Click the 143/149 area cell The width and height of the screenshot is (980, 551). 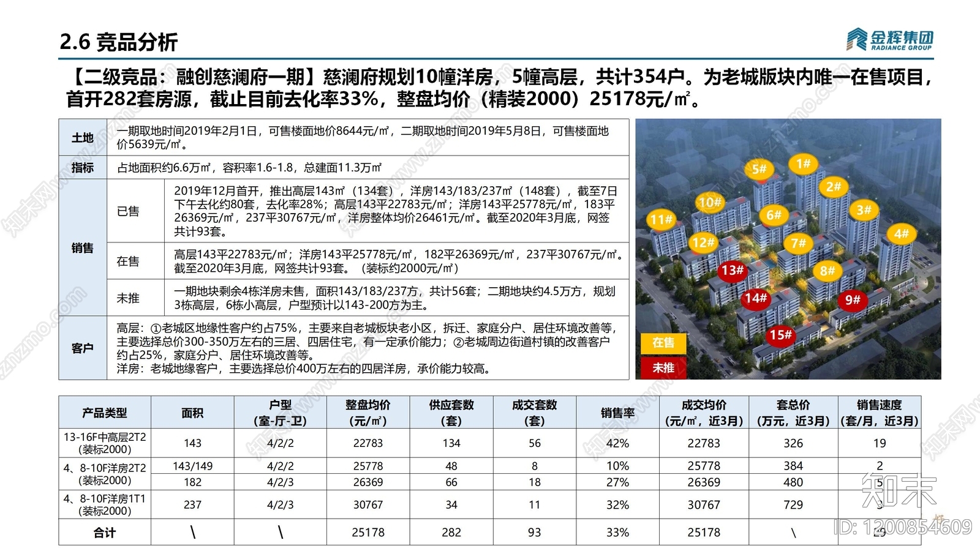192,466
